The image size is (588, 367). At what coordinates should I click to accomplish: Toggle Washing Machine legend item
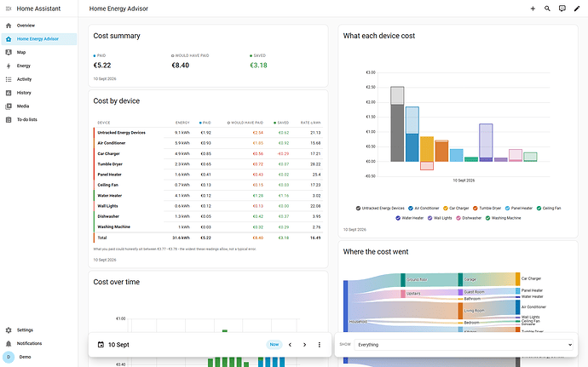tap(504, 218)
